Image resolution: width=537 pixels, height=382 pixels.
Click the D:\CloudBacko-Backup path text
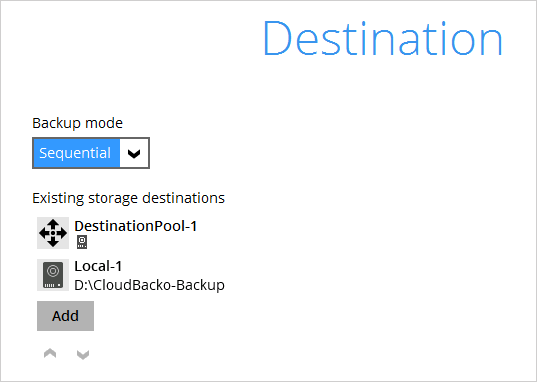point(149,285)
